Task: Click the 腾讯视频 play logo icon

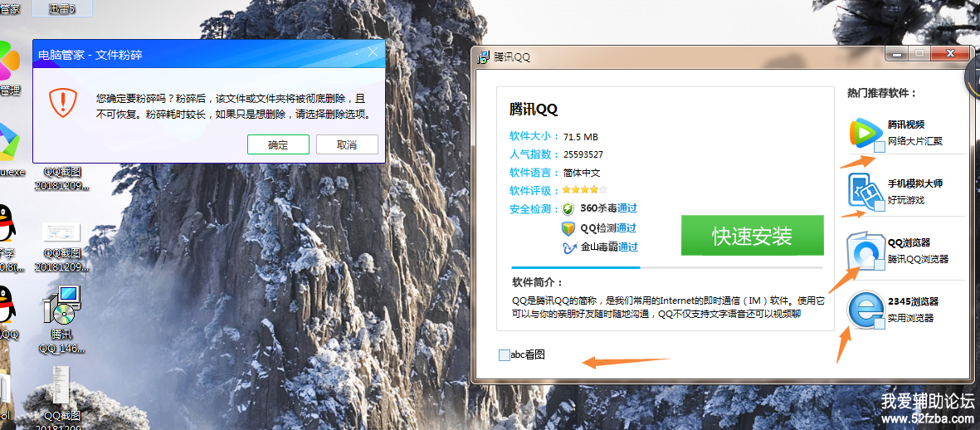Action: [865, 133]
